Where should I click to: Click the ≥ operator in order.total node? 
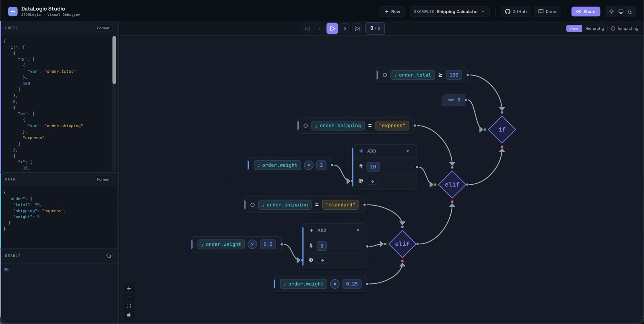[440, 75]
